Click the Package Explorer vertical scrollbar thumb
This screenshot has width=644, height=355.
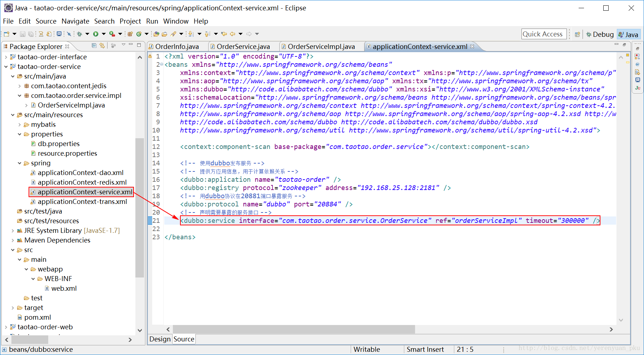coord(140,207)
